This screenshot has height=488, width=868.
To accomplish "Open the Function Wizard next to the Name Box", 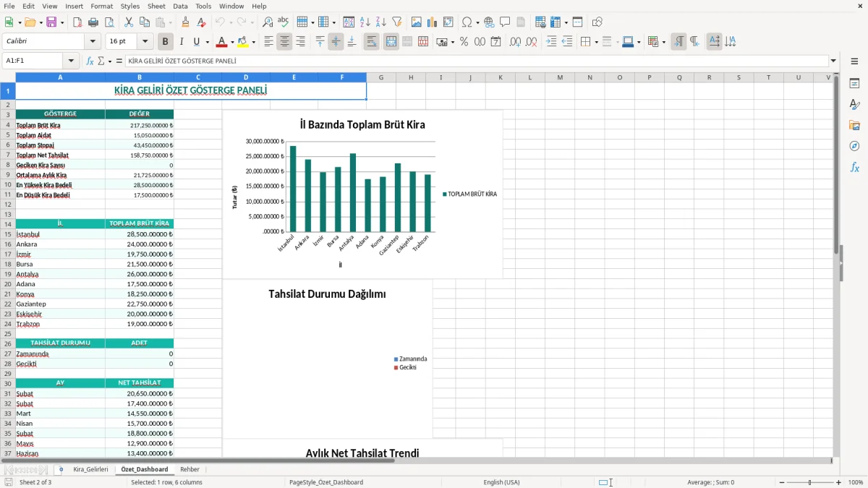I will (90, 61).
